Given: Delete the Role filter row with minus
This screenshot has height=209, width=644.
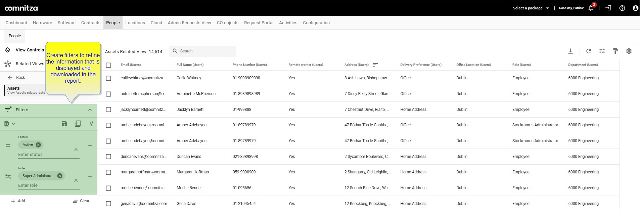Looking at the screenshot, I should (x=90, y=176).
